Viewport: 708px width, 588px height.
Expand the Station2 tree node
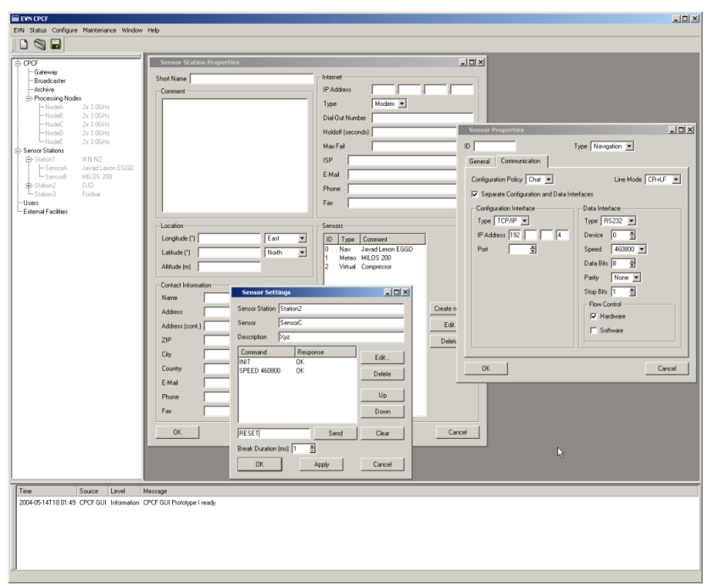(x=30, y=185)
